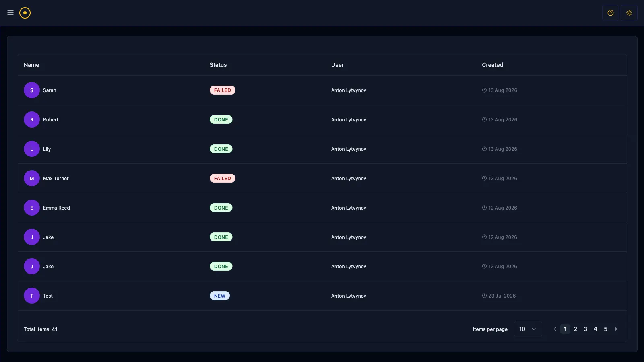Select the name Max Turner

tap(56, 178)
